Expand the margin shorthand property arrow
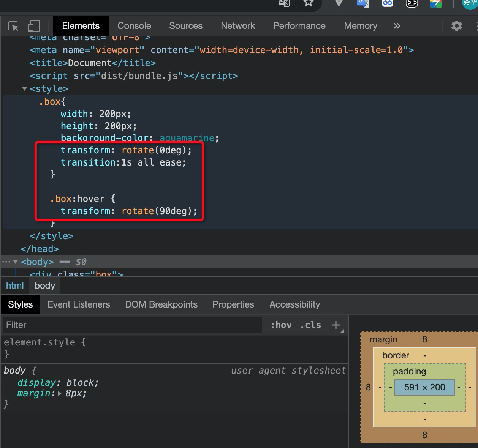The image size is (478, 448). tap(60, 394)
